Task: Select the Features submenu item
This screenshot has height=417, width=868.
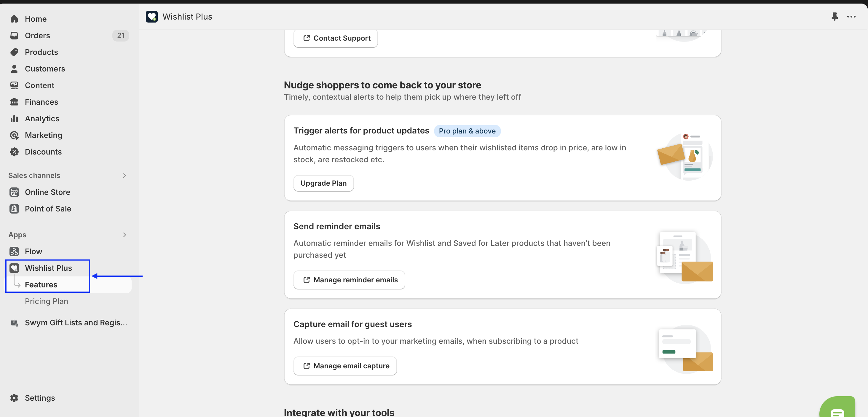Action: (x=41, y=284)
